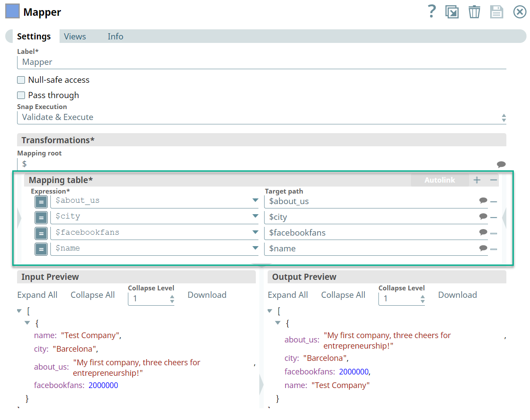Select the input value "Test Company"
Viewport: 530px width, 420px height.
tap(90, 335)
